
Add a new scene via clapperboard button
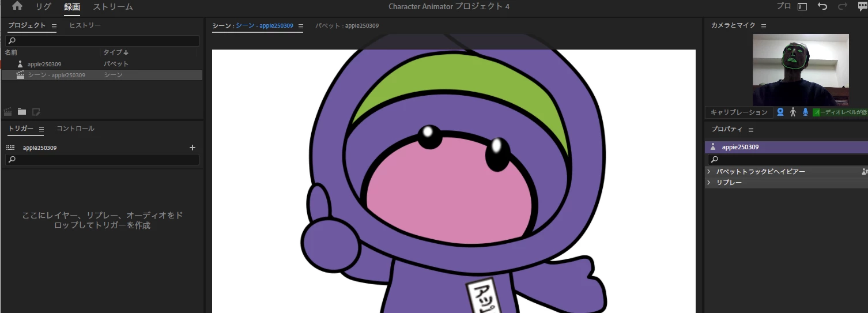[x=8, y=112]
